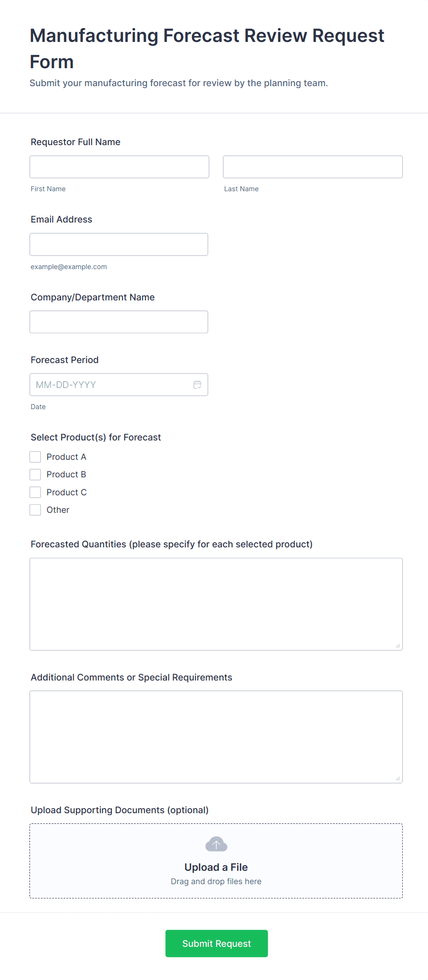Focus the Last Name text box
Viewport: 428px width, 980px height.
[x=312, y=167]
